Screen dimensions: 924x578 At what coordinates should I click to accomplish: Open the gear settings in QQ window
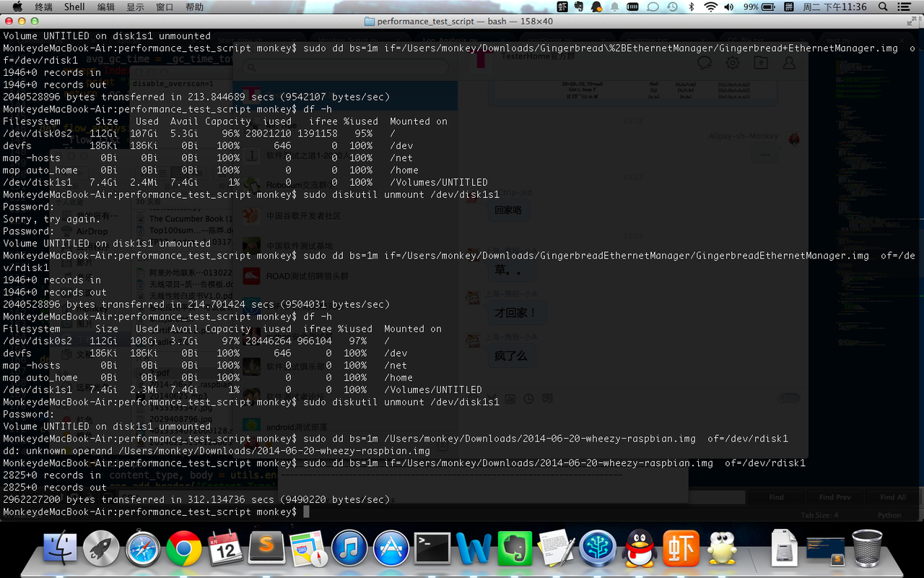(x=733, y=63)
